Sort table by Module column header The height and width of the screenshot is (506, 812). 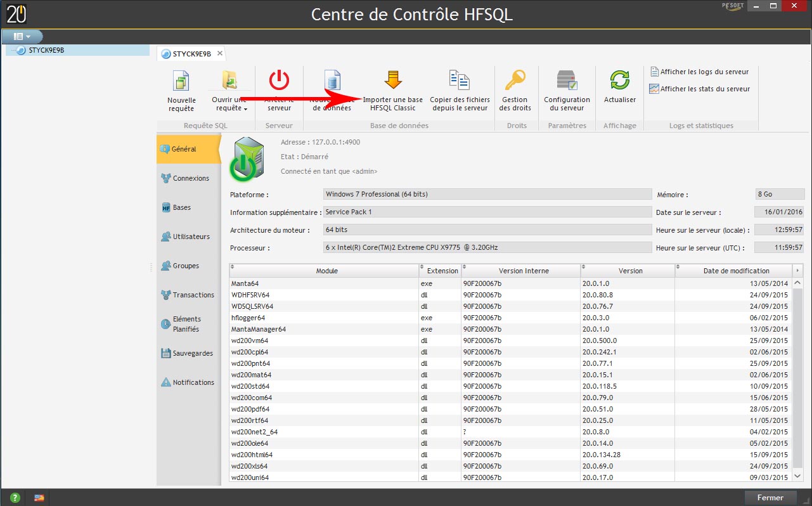click(324, 271)
